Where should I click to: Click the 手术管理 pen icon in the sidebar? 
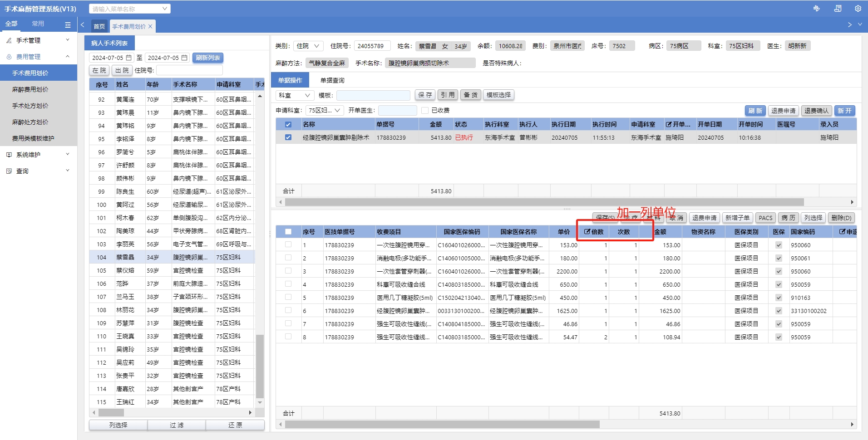pos(9,40)
